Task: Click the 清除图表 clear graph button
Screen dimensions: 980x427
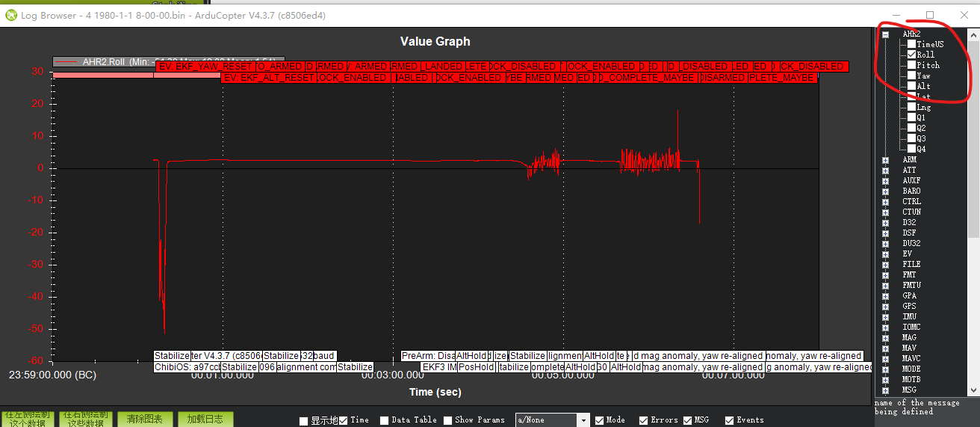Action: [x=146, y=420]
